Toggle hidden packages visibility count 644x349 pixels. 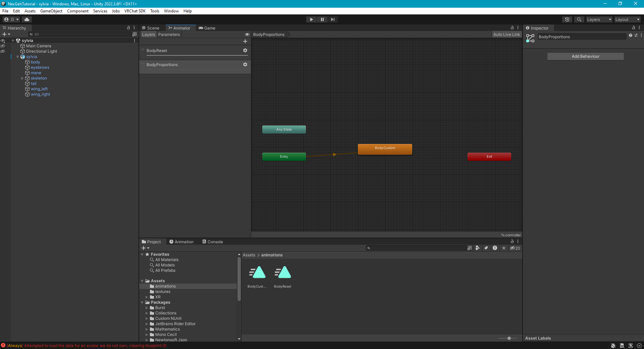click(x=515, y=248)
